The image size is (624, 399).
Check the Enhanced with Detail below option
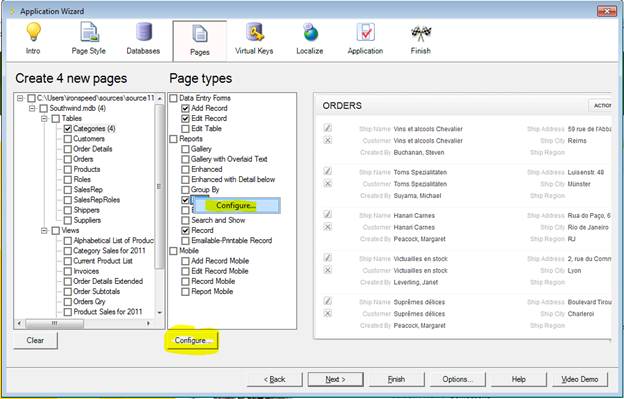click(185, 179)
